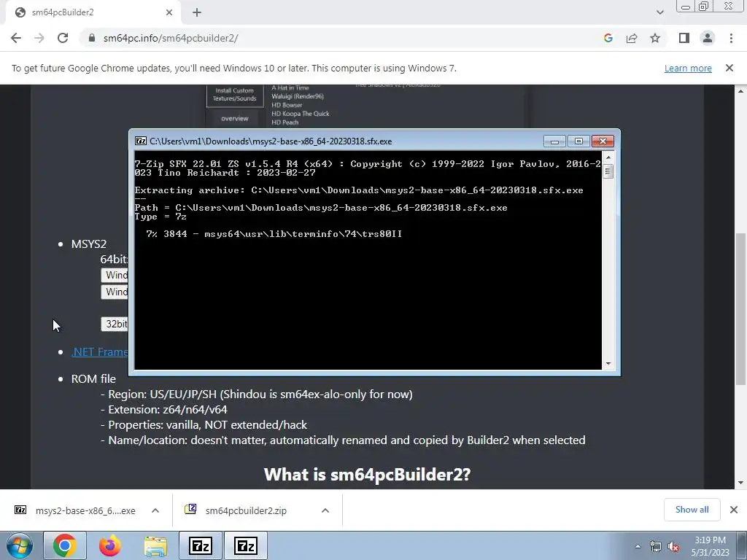747x560 pixels.
Task: Click the 7z icon in console title bar
Action: (141, 141)
